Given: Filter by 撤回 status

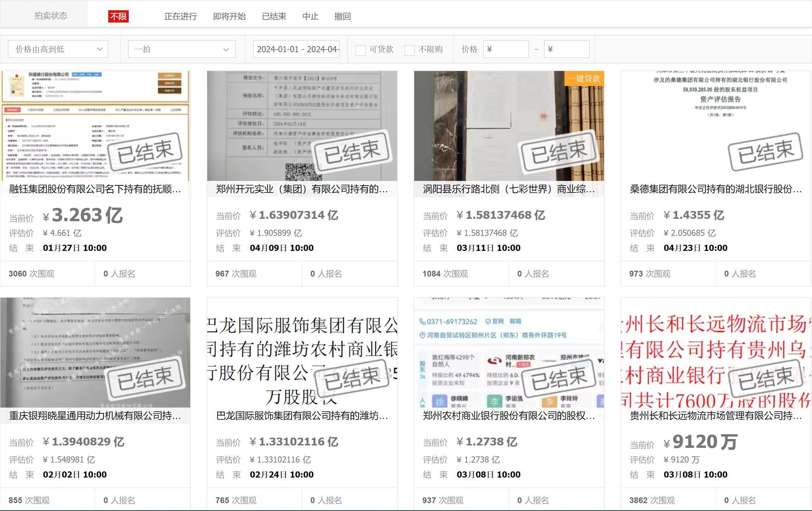Looking at the screenshot, I should tap(342, 16).
